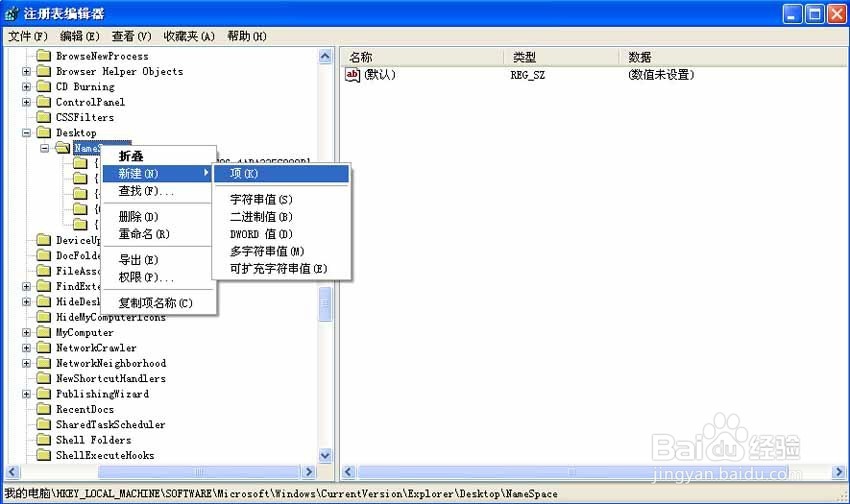
Task: Collapse the NameSpace key
Action: click(44, 148)
